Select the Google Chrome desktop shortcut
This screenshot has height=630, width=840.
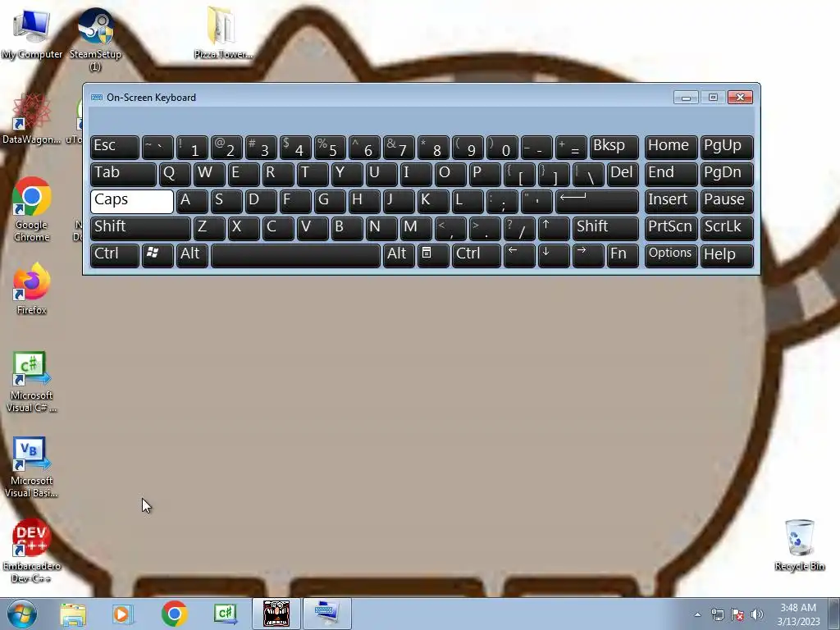pos(32,209)
